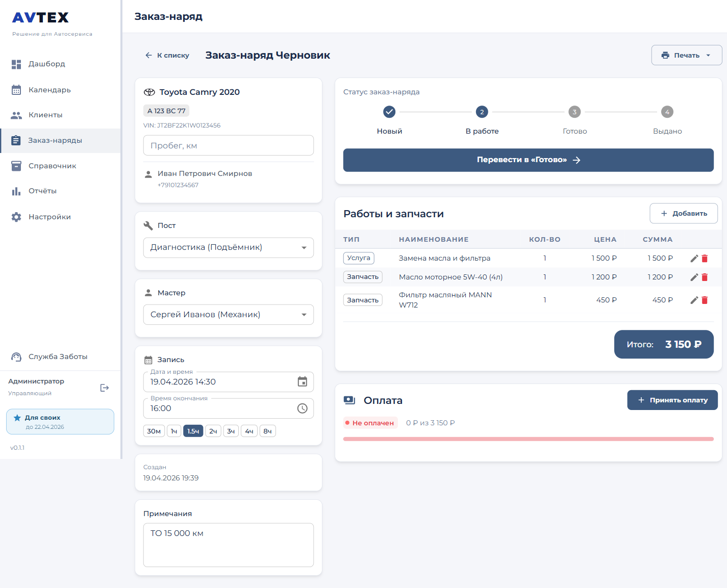Click edit pencil for Замена масла и фильтра

[x=694, y=259]
